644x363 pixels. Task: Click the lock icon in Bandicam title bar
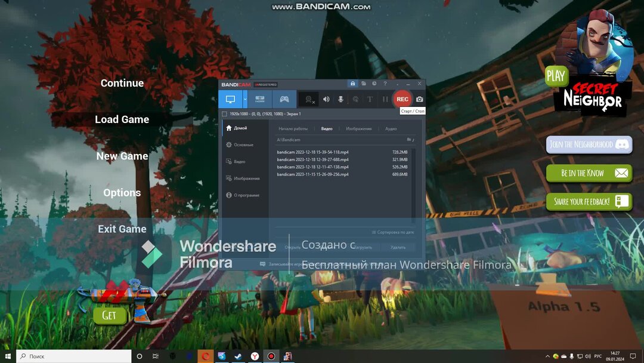coord(352,84)
